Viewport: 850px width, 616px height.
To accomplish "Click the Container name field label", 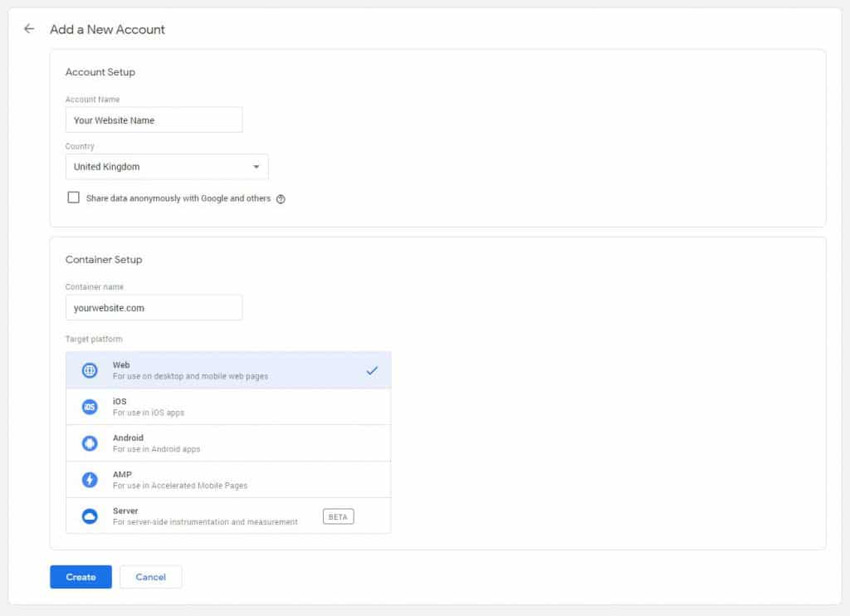I will [x=95, y=287].
